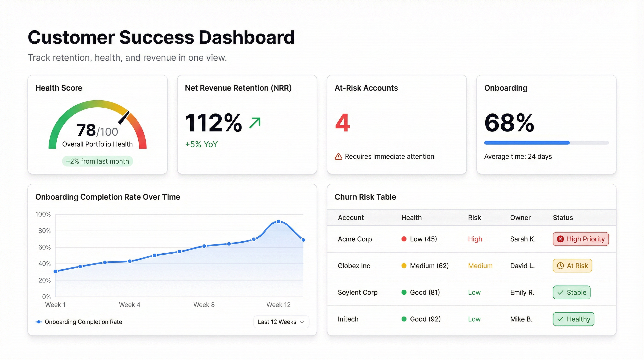Click the red health dot next to Acme Corp
The height and width of the screenshot is (360, 644).
pos(404,239)
